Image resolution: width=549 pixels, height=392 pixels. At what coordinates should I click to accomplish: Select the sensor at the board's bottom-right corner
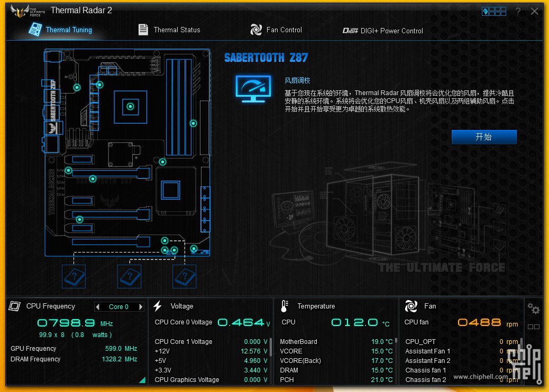coord(194,248)
